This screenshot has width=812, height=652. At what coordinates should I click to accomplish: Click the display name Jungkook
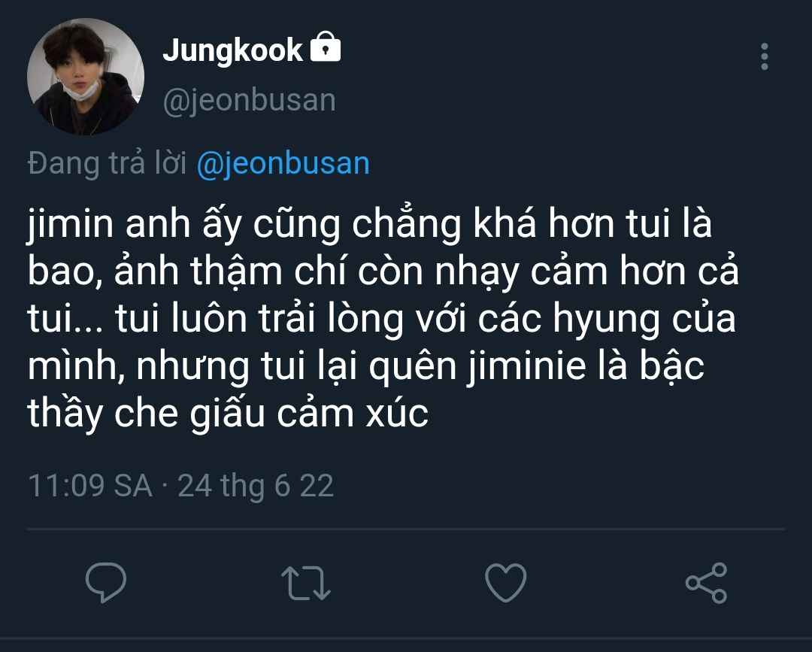click(x=232, y=50)
